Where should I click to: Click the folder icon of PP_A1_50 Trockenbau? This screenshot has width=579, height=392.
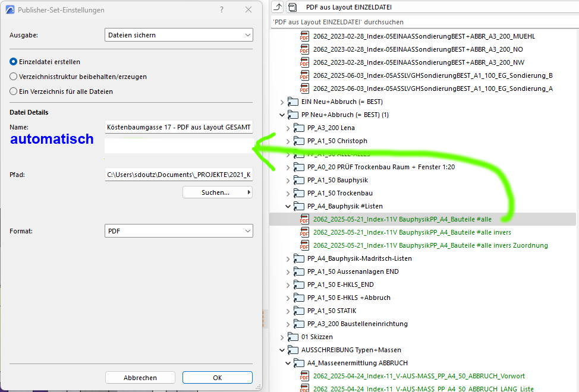coord(299,193)
